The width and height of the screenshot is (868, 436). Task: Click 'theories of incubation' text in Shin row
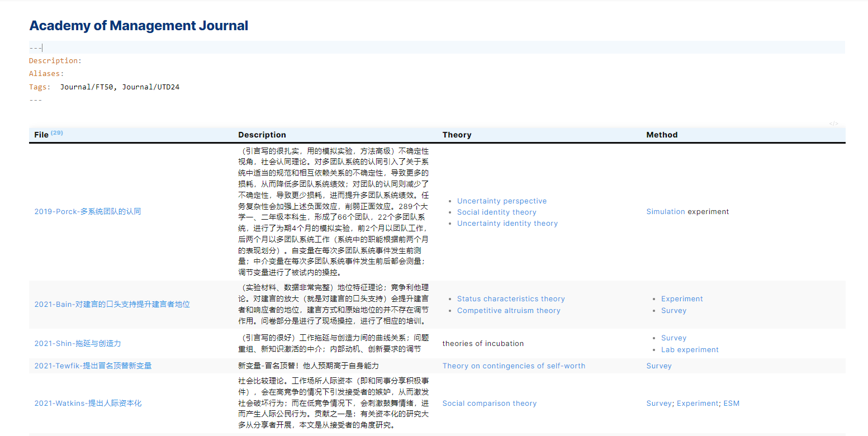(483, 343)
